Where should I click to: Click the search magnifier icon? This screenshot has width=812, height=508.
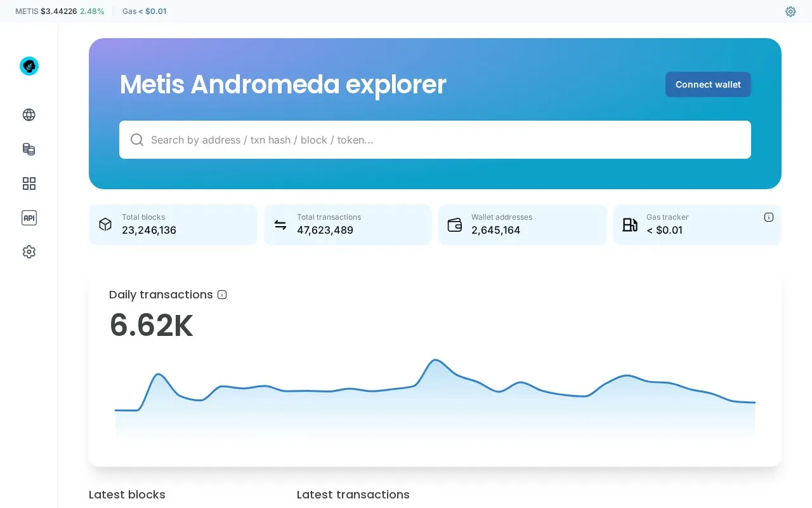(137, 140)
